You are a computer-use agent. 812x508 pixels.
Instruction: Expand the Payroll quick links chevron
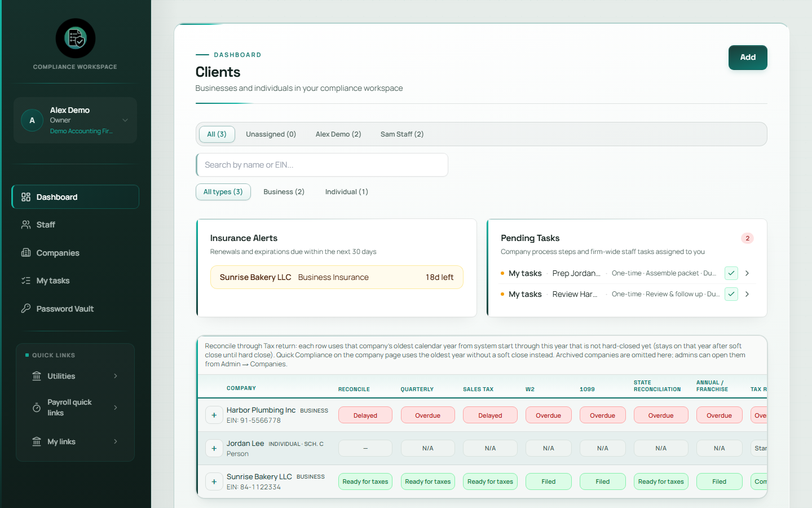[116, 408]
